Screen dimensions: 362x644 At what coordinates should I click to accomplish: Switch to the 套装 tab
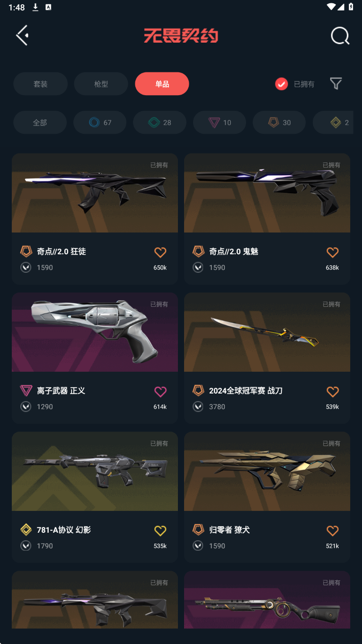coord(41,84)
